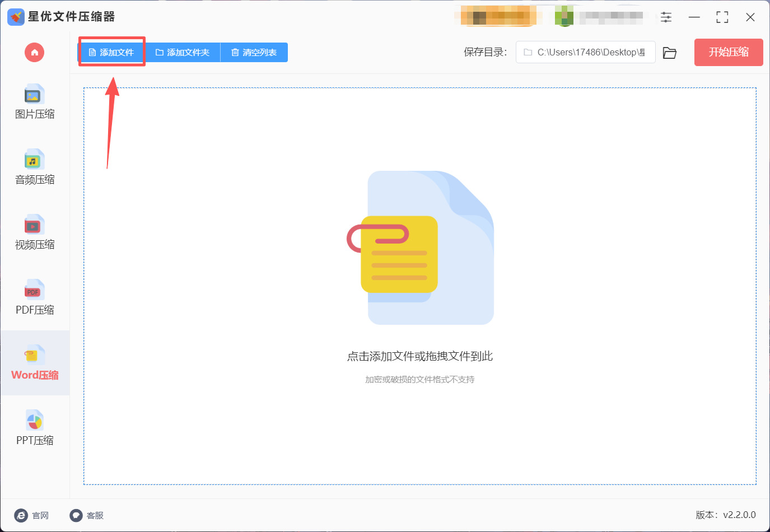Screen dimensions: 770x532
Task: Close the application window
Action: pos(750,17)
